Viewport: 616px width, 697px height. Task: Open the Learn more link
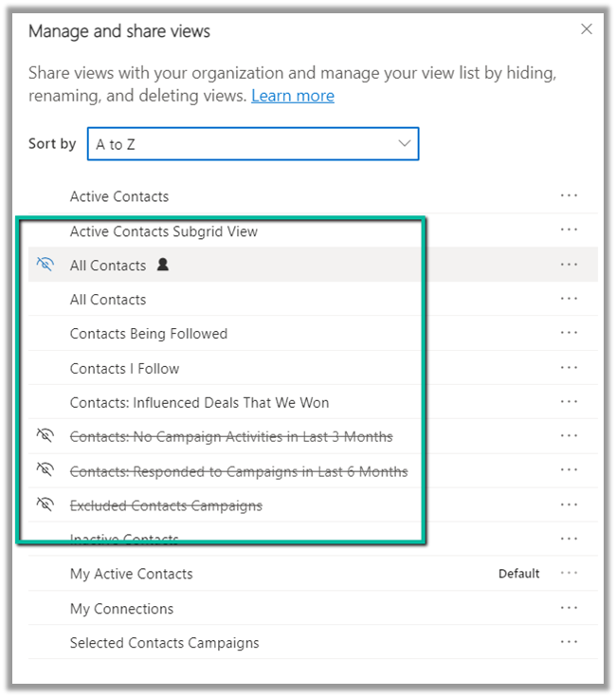tap(293, 96)
